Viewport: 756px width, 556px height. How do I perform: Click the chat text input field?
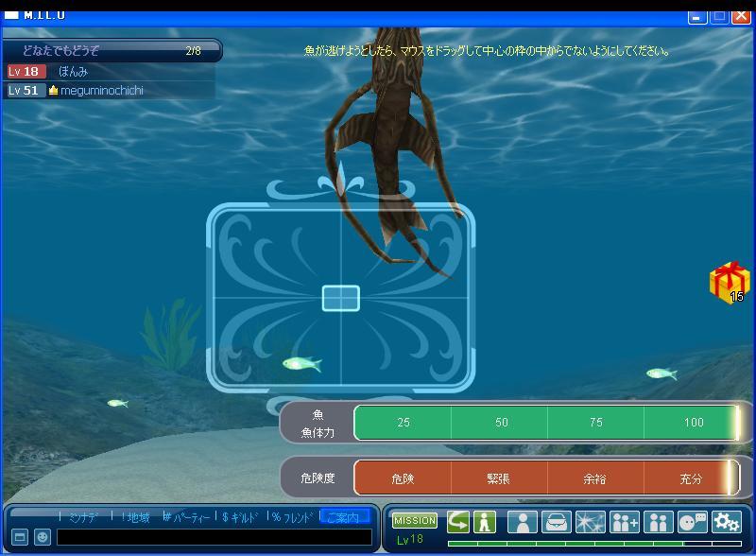214,537
